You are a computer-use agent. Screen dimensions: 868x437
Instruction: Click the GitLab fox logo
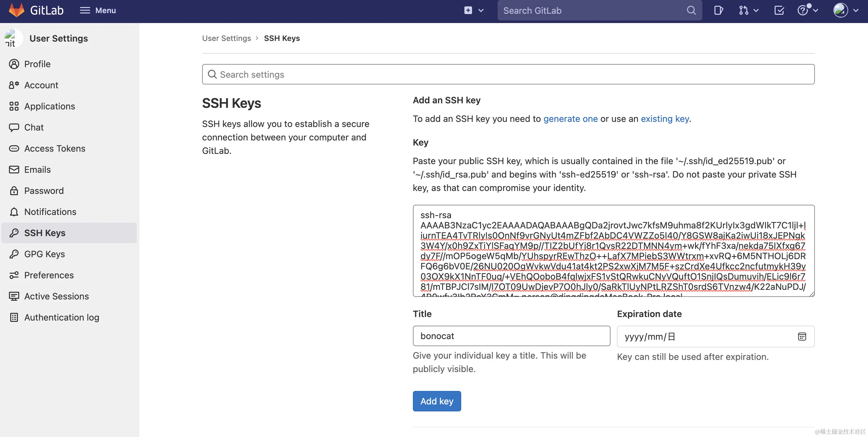point(16,10)
